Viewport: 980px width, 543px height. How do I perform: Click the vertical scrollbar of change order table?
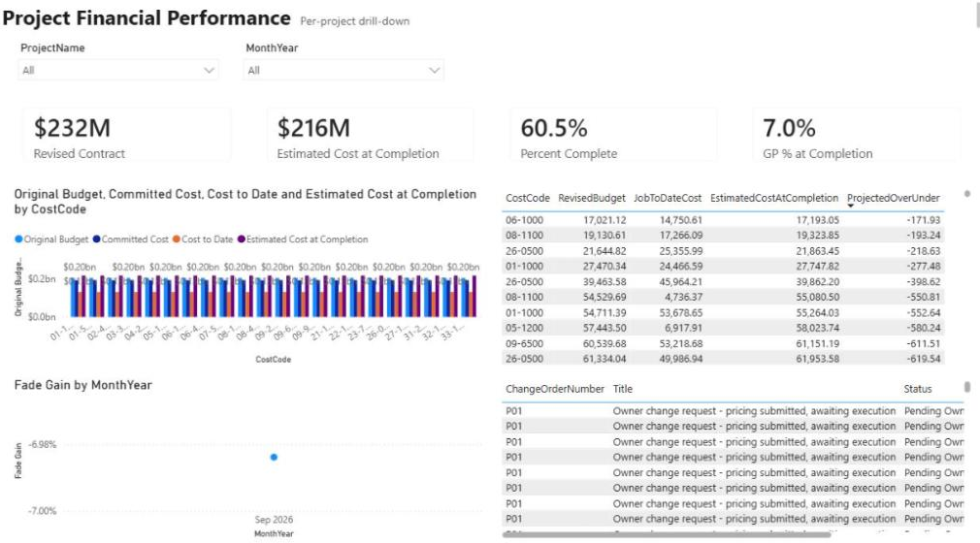point(966,388)
